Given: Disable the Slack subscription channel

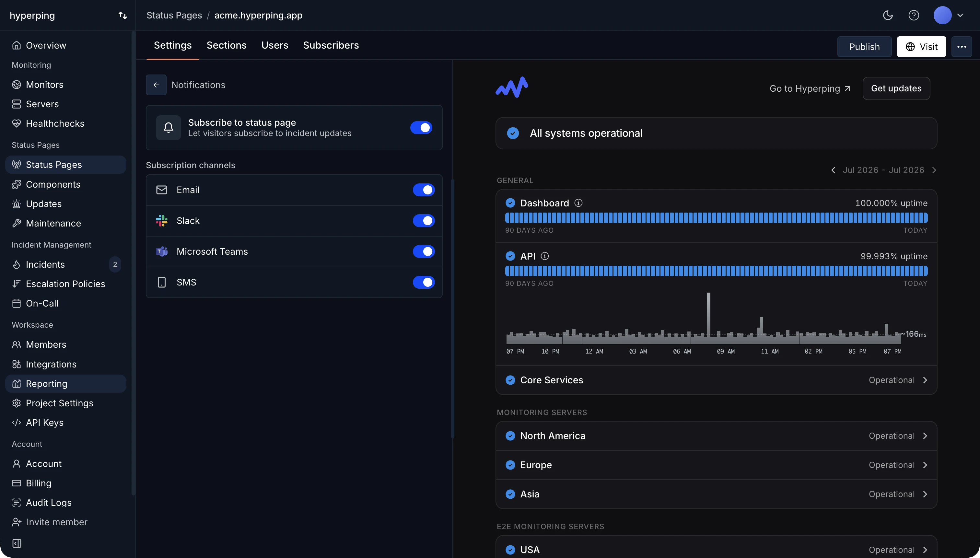Looking at the screenshot, I should click(424, 221).
